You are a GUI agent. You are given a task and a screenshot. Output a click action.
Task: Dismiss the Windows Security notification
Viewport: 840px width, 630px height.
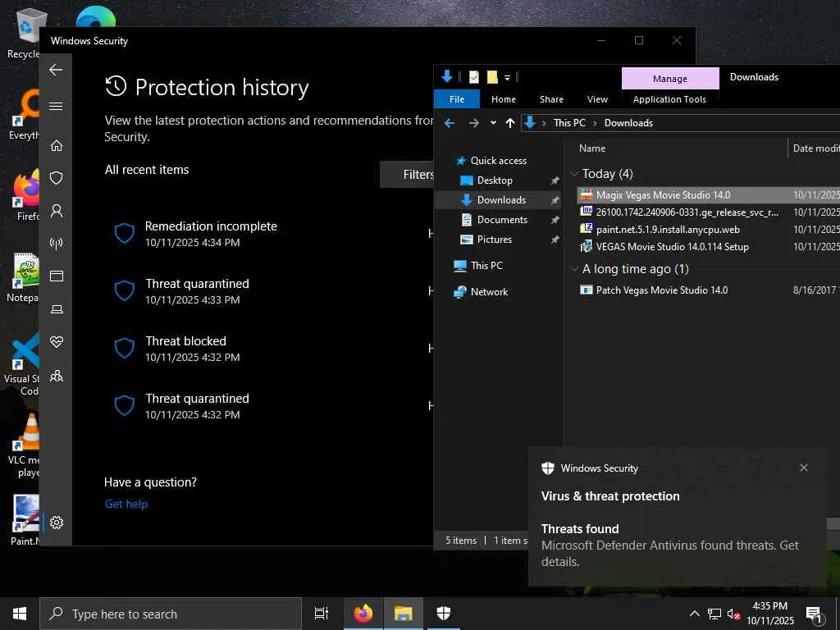tap(804, 468)
